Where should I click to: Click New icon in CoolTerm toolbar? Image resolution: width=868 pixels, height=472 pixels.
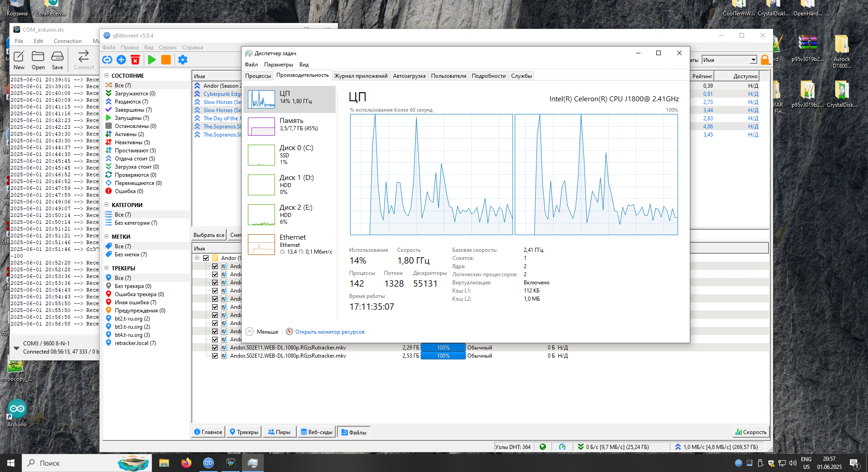tap(19, 61)
